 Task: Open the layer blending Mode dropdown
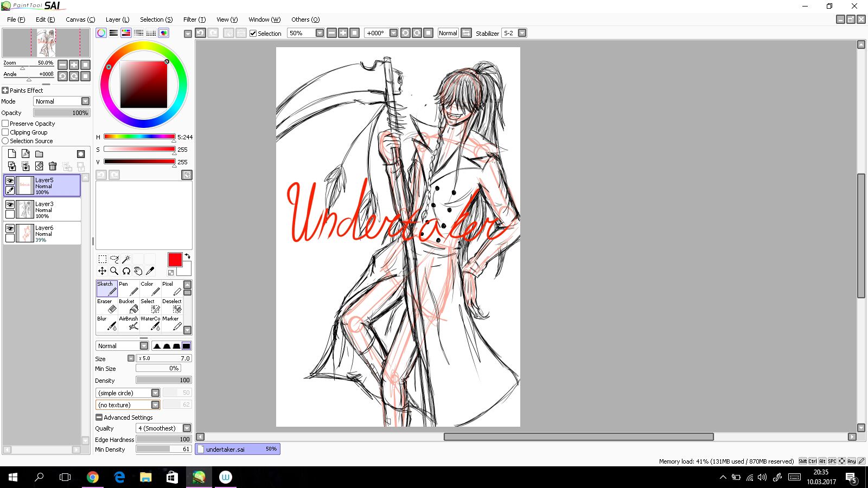[62, 101]
